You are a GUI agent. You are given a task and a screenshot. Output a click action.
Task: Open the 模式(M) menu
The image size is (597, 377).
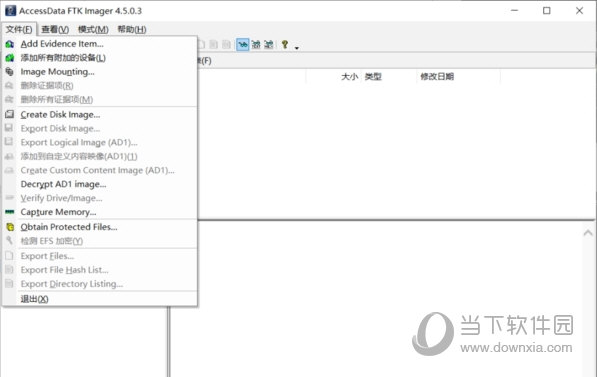click(93, 29)
